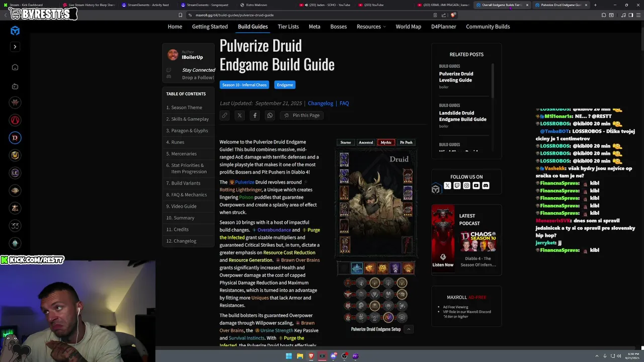Open Community Builds from the navigation
644x362 pixels.
click(488, 27)
